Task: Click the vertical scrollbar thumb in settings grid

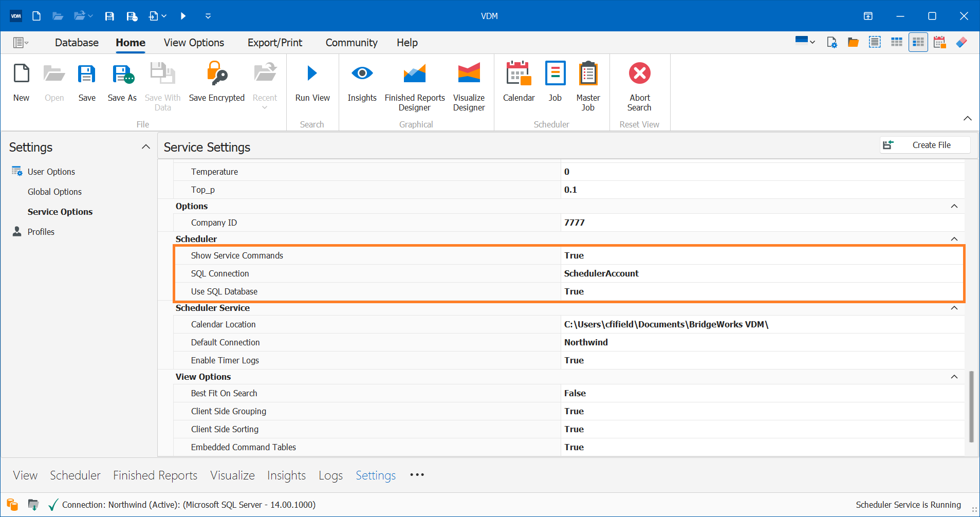Action: coord(971,407)
